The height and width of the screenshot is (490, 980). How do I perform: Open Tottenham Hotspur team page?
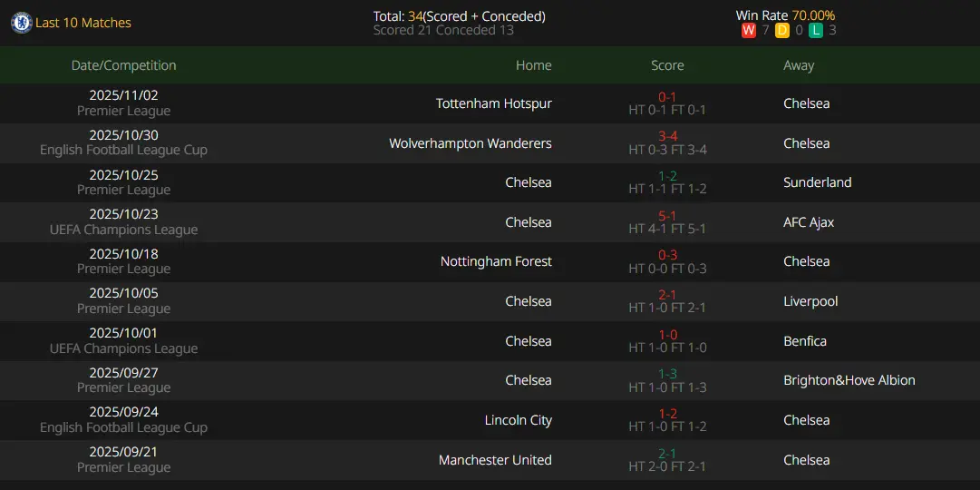pyautogui.click(x=493, y=103)
